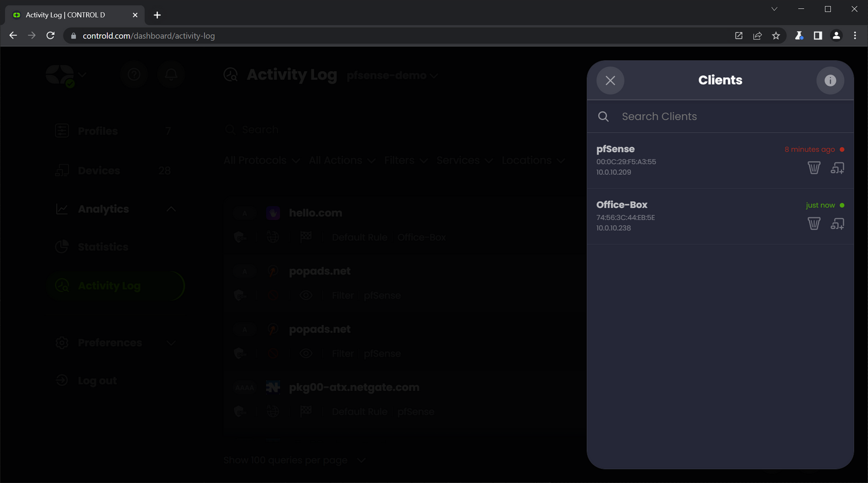Open Chrome's three-dot menu
Image resolution: width=868 pixels, height=483 pixels.
855,36
